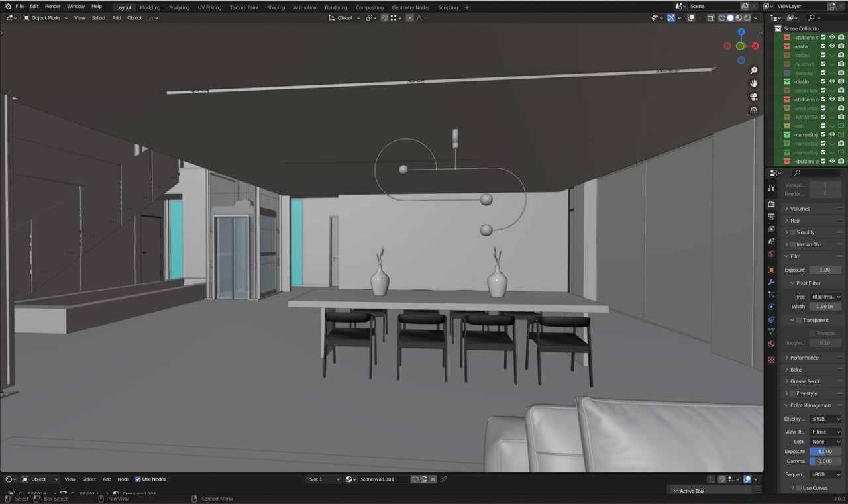Click the pan hand viewport gizmo
The image size is (848, 504).
pos(754,83)
